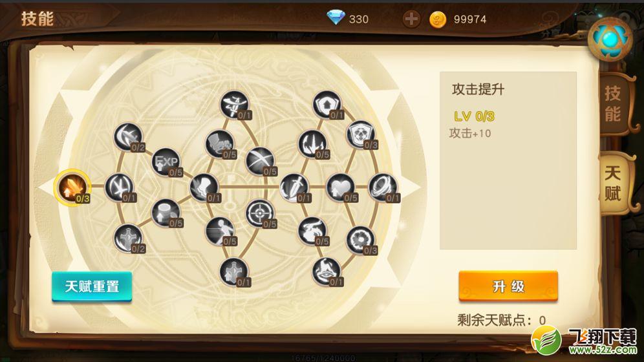Select the coin stack talent node
Screen dimensions: 644x362
coord(166,213)
